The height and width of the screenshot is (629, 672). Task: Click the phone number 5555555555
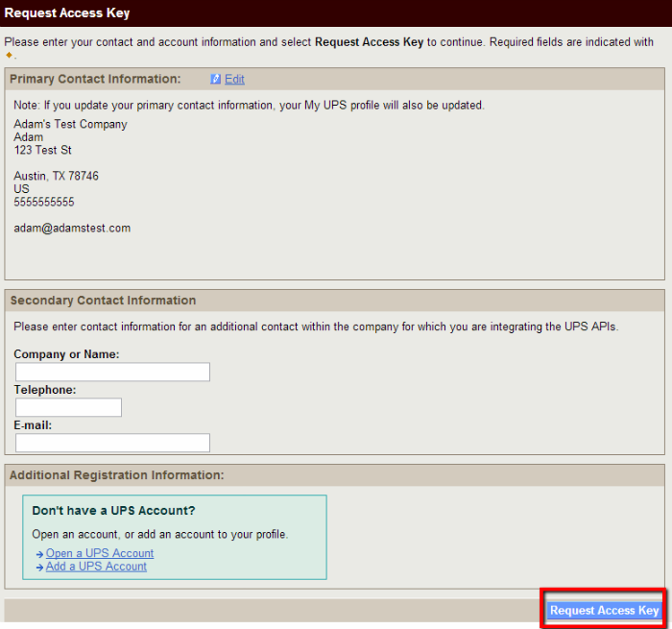[x=44, y=202]
